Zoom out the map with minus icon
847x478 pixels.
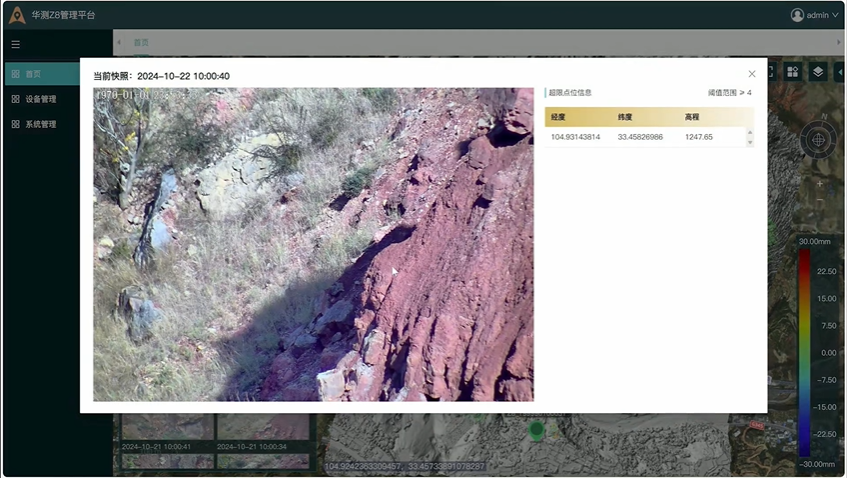(819, 201)
